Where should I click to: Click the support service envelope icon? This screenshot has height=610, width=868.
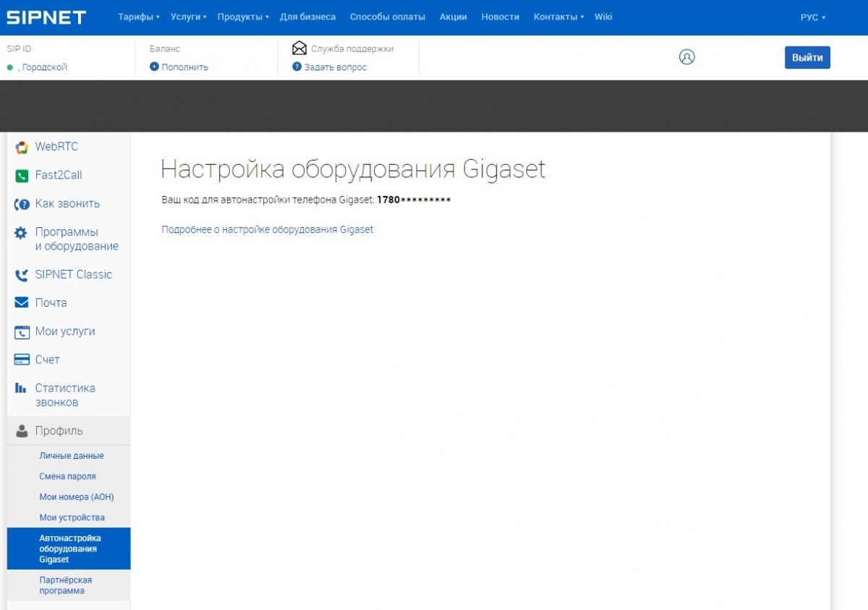299,48
